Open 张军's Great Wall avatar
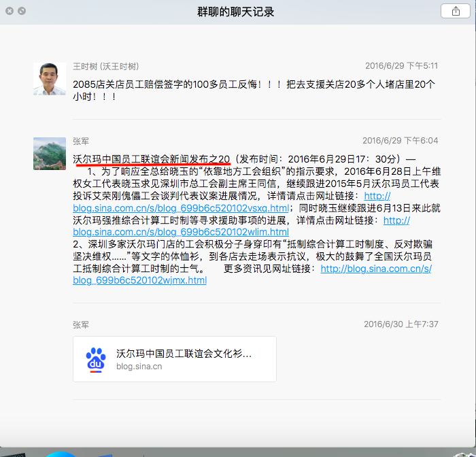Screen dimensions: 476x457 coord(50,154)
